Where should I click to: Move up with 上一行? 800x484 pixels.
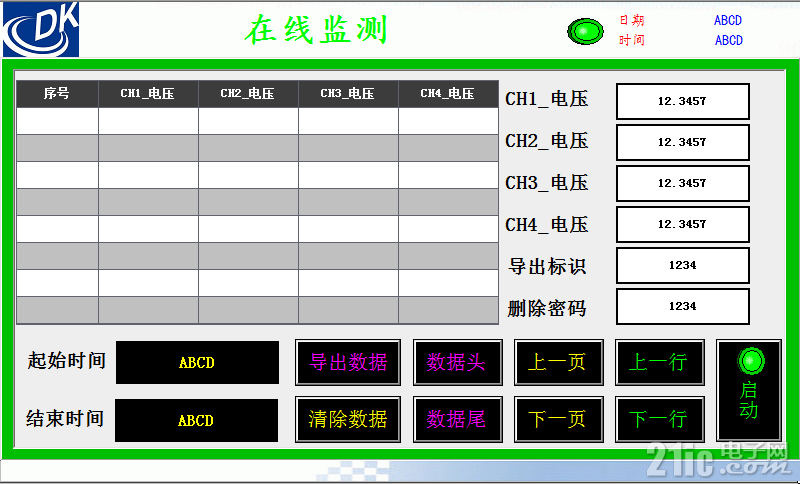(660, 362)
